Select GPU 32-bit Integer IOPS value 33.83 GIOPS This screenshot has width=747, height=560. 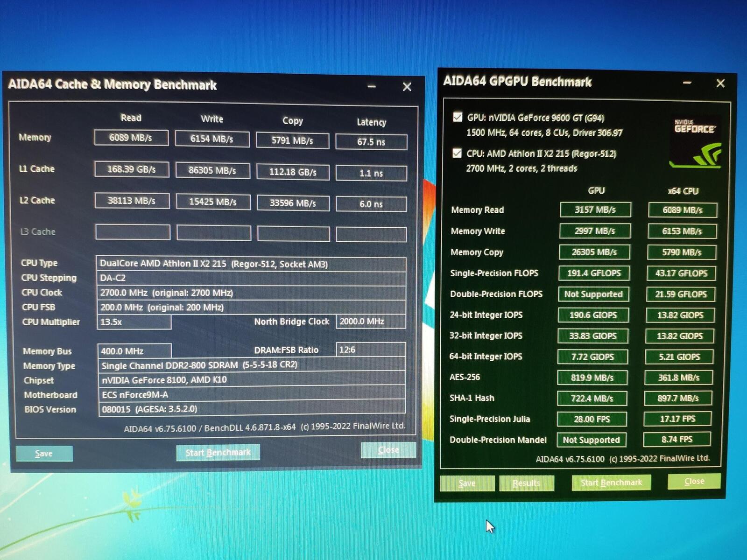(593, 336)
